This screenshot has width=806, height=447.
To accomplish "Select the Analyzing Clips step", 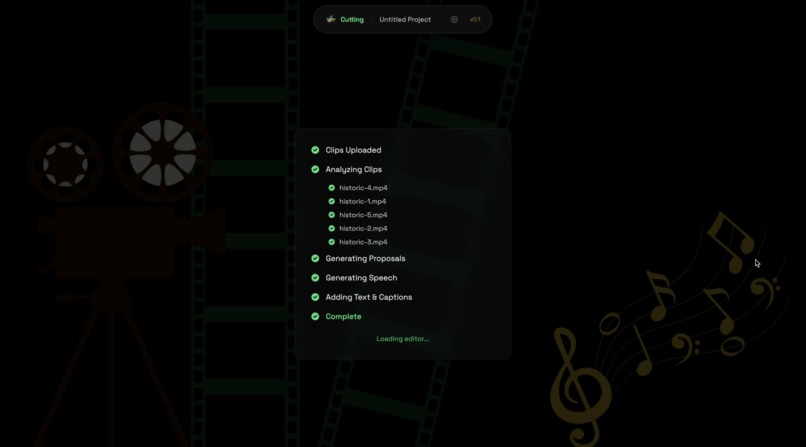I will pyautogui.click(x=354, y=170).
